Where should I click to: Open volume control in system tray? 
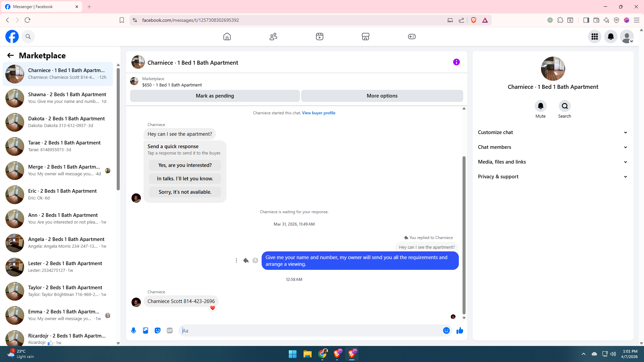tap(613, 354)
